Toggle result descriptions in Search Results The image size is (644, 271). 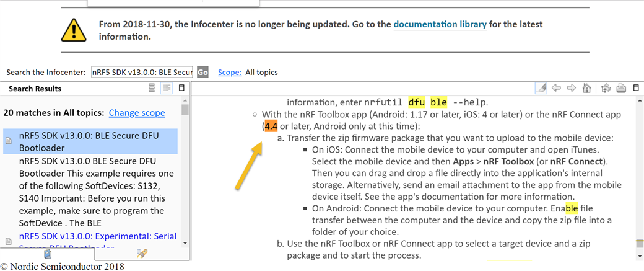[167, 88]
